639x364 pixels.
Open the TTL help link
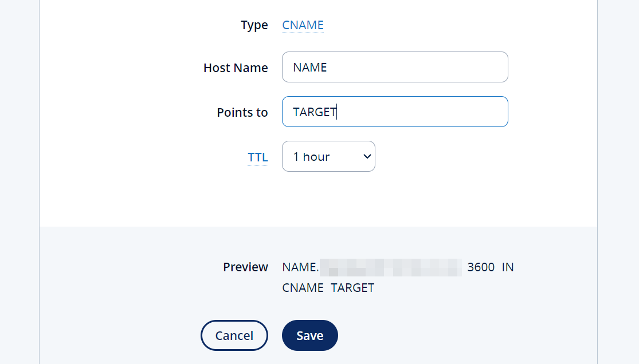coord(258,157)
